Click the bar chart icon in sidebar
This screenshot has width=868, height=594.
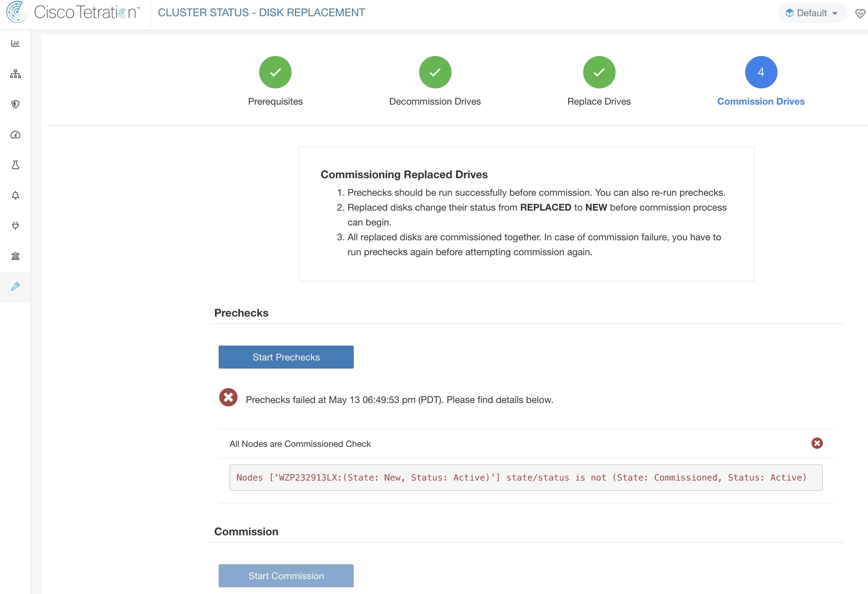(15, 43)
